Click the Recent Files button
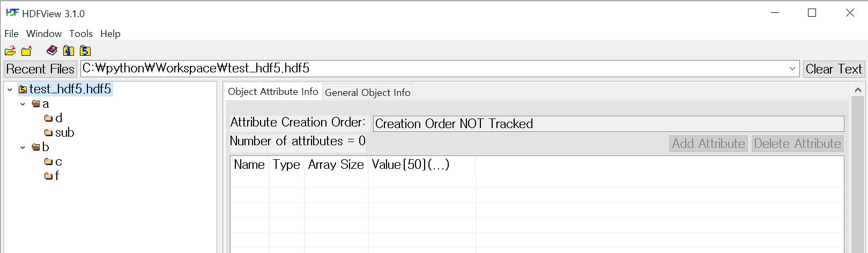Image resolution: width=868 pixels, height=253 pixels. (40, 69)
